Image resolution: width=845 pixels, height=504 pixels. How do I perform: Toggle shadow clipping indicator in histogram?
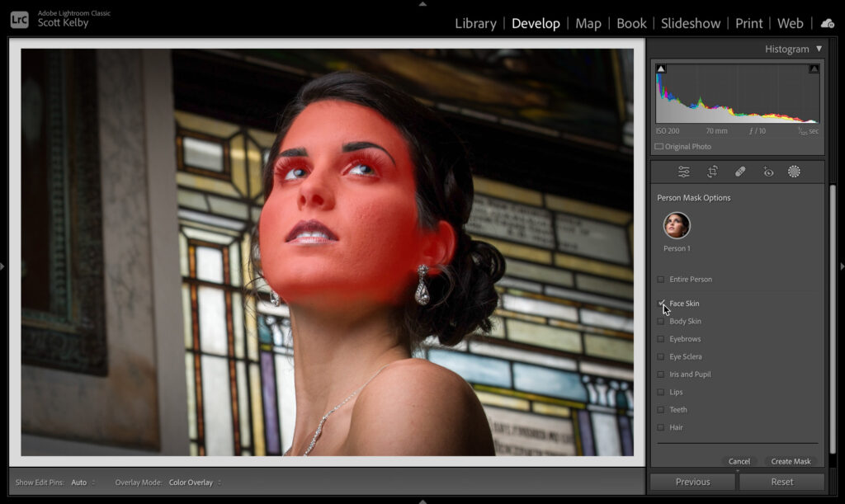(x=661, y=69)
